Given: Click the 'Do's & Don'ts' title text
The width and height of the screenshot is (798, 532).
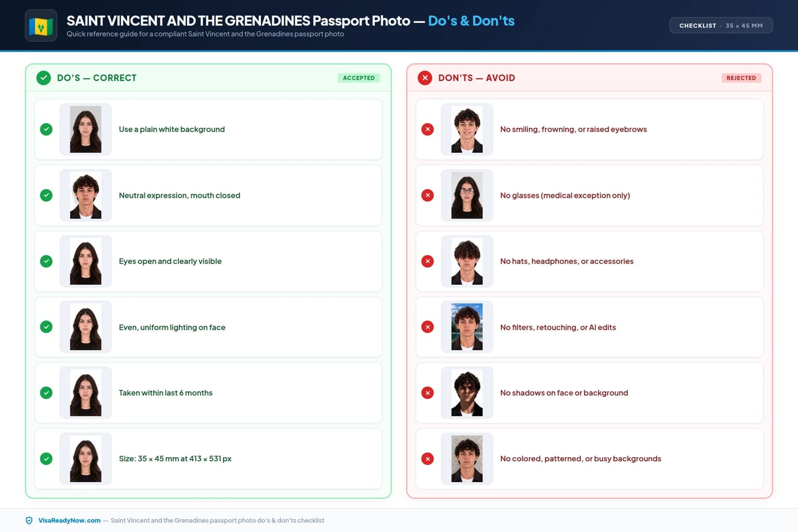Looking at the screenshot, I should point(471,21).
